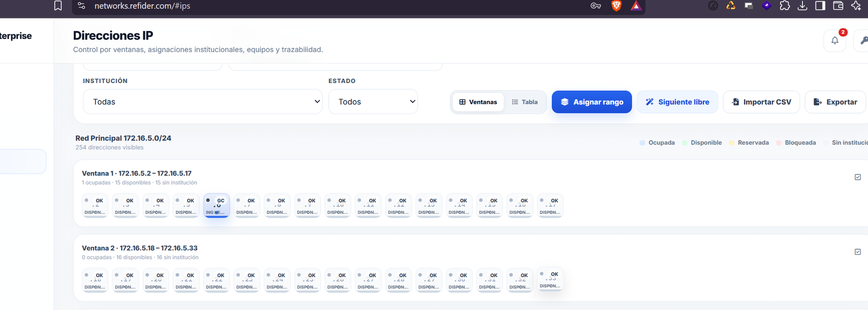Open the Brave Wallet icon
Image resolution: width=868 pixels, height=310 pixels.
pos(838,6)
